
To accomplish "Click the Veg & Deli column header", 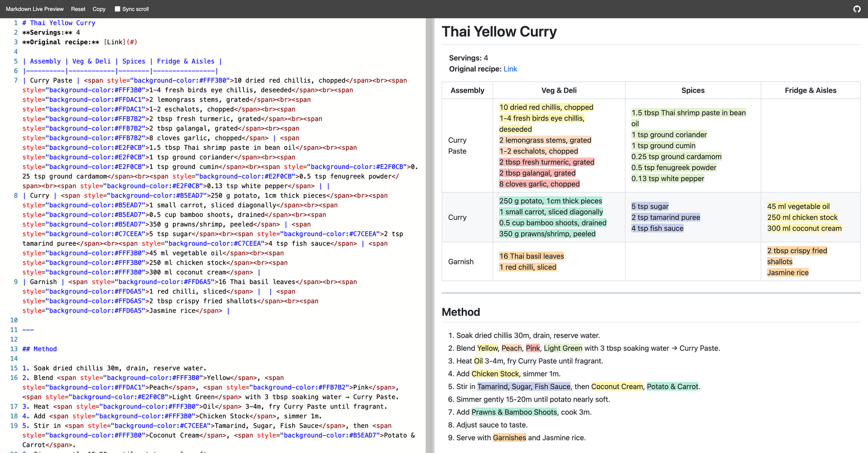I will pos(559,90).
